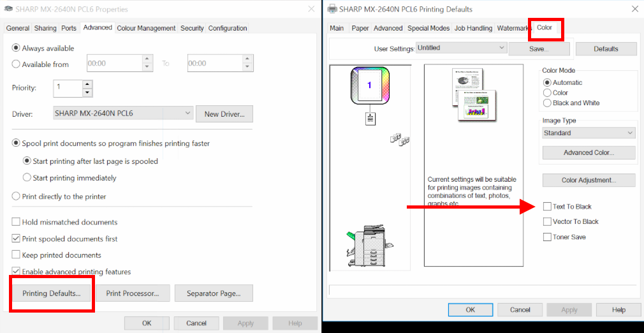Select the Always available radio button

click(x=16, y=48)
